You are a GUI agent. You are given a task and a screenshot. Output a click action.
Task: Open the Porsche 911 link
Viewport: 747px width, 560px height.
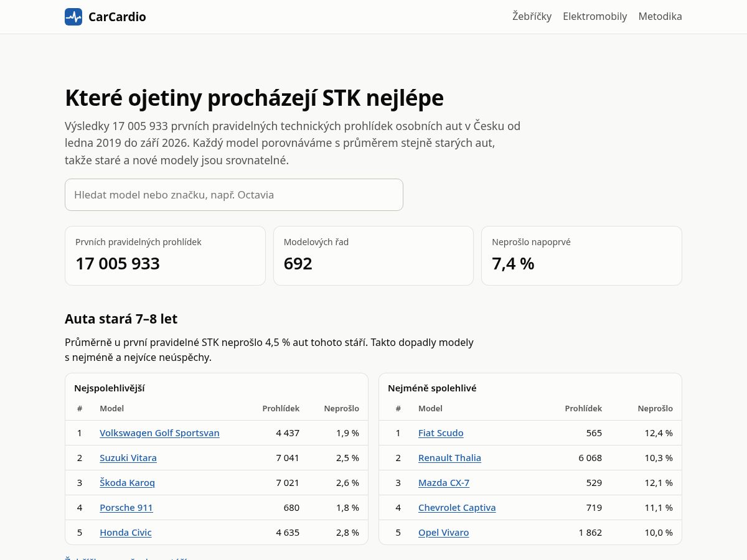[126, 508]
